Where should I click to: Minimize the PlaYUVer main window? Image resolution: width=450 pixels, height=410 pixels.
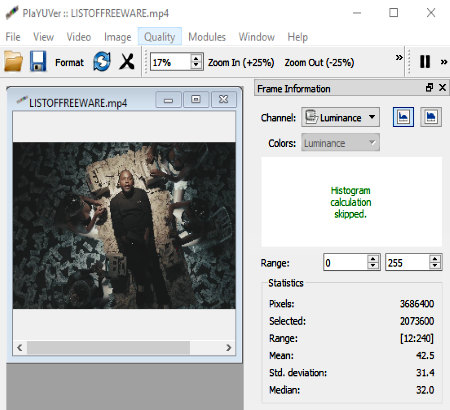click(x=357, y=13)
